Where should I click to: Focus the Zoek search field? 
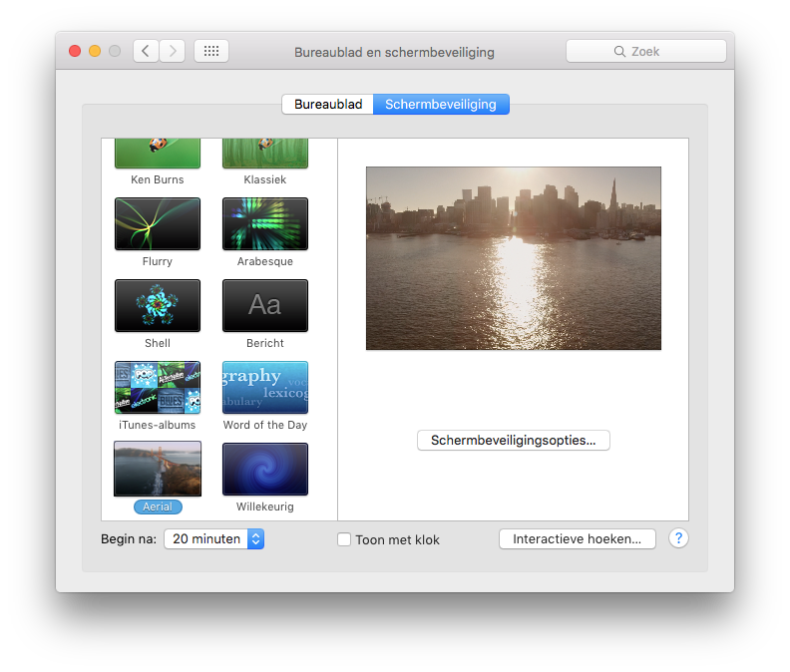point(646,52)
